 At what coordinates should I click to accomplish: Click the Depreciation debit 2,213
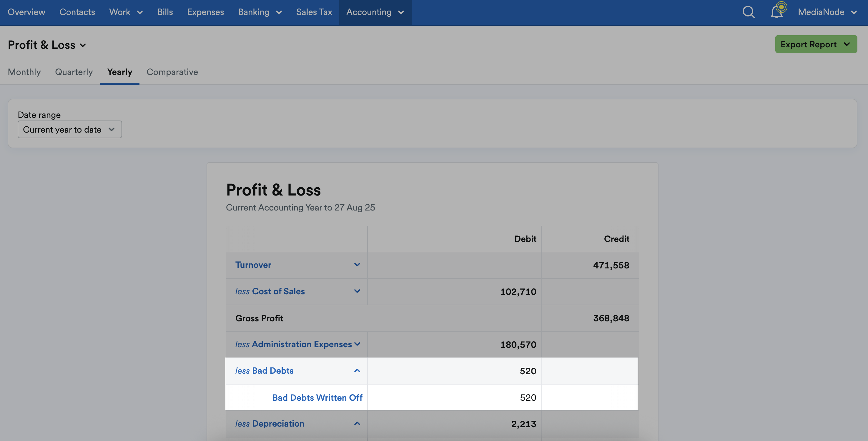click(x=524, y=424)
